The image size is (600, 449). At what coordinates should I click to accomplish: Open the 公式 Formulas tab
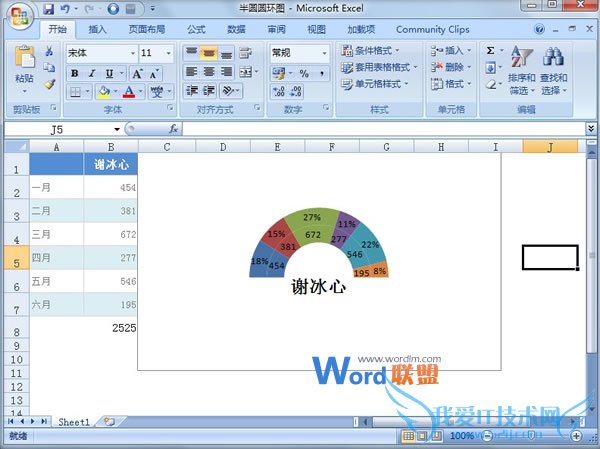(x=196, y=29)
